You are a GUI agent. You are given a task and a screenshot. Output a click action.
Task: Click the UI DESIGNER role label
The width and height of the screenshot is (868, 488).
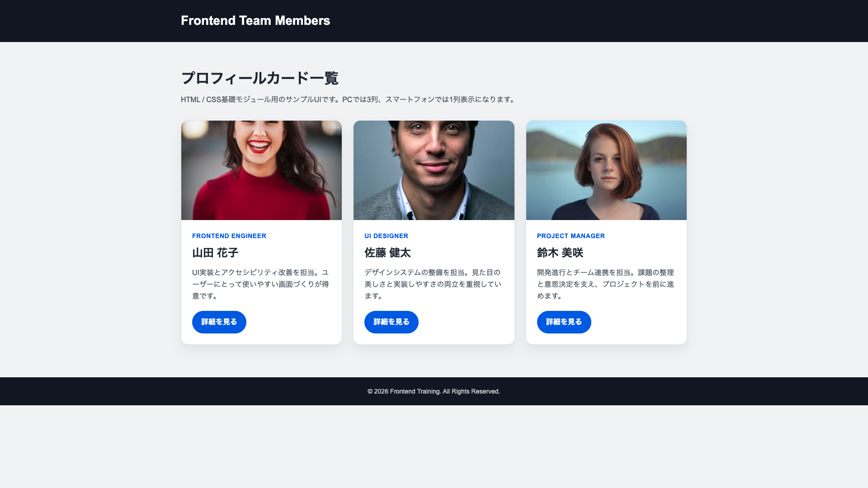coord(386,236)
